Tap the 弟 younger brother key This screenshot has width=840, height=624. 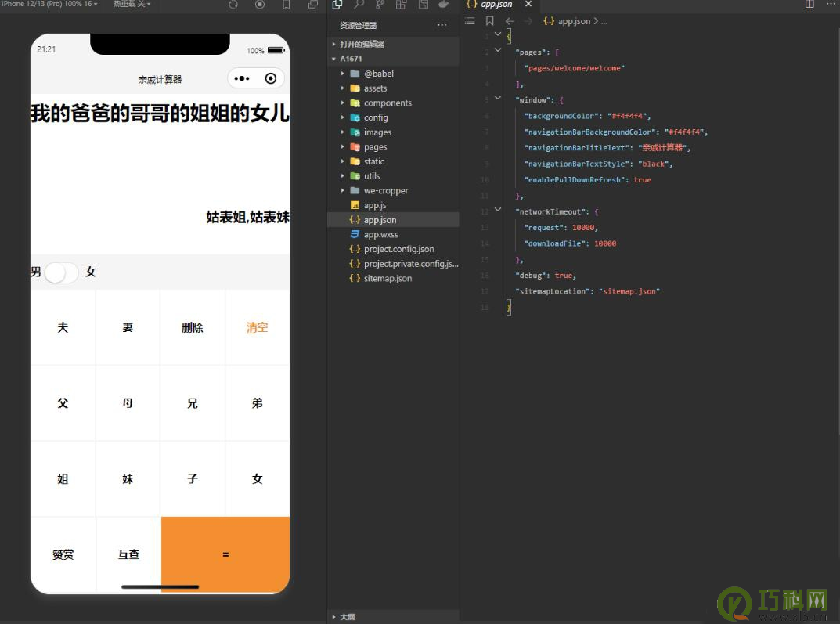257,403
